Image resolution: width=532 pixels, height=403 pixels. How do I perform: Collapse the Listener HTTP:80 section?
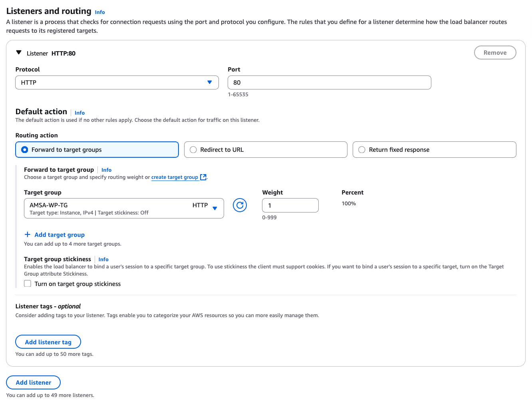tap(19, 53)
